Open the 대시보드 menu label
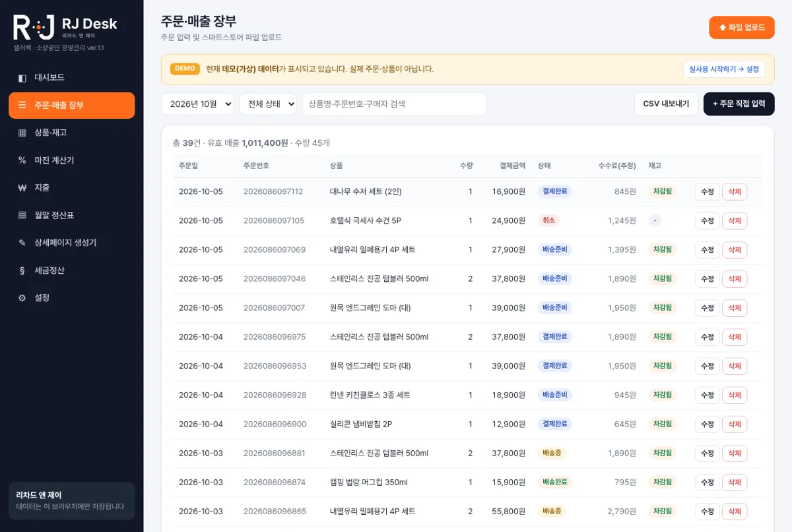This screenshot has width=792, height=532. pos(49,78)
